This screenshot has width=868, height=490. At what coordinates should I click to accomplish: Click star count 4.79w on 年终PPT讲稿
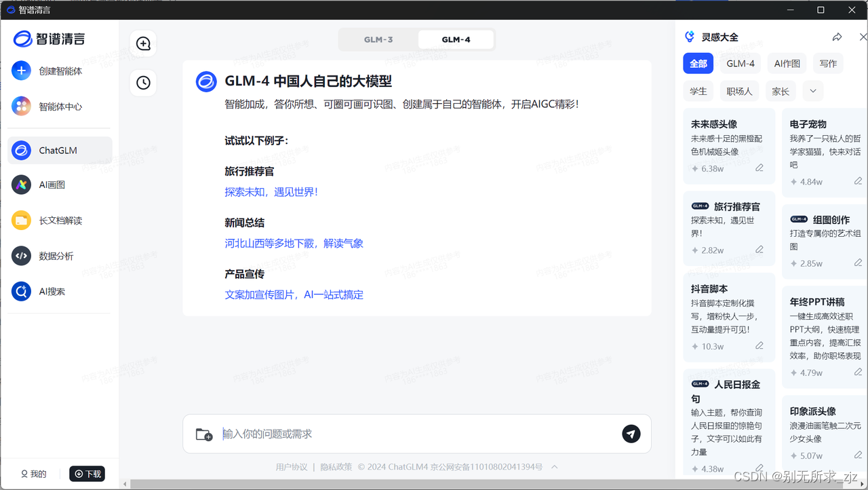(806, 373)
